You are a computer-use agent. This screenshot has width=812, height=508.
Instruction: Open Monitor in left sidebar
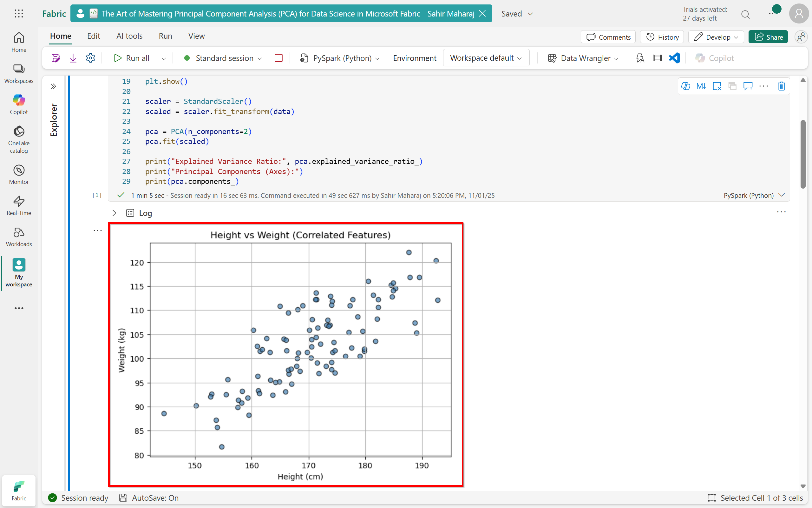click(x=19, y=175)
